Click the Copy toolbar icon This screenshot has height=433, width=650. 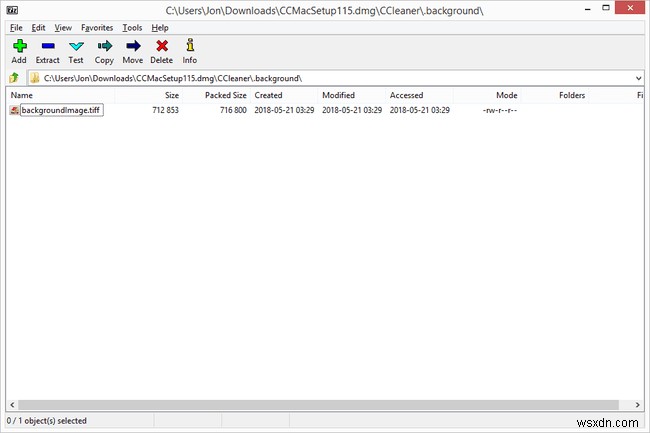coord(104,46)
